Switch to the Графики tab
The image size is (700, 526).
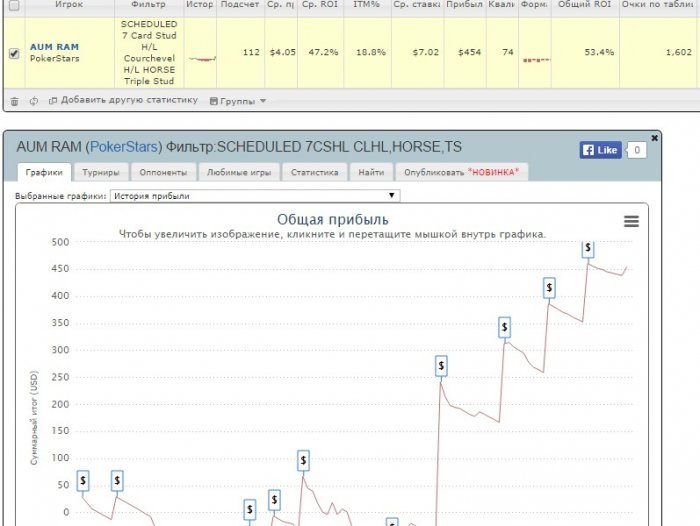[44, 172]
